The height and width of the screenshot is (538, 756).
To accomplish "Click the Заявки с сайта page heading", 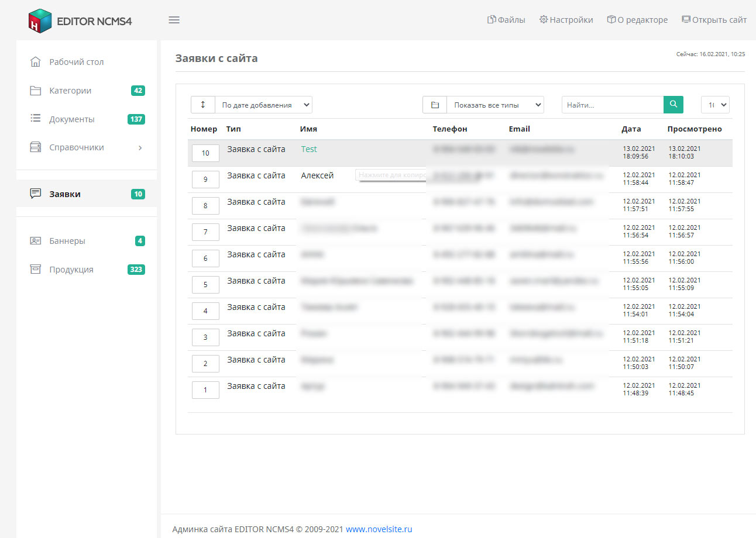I will tap(217, 58).
